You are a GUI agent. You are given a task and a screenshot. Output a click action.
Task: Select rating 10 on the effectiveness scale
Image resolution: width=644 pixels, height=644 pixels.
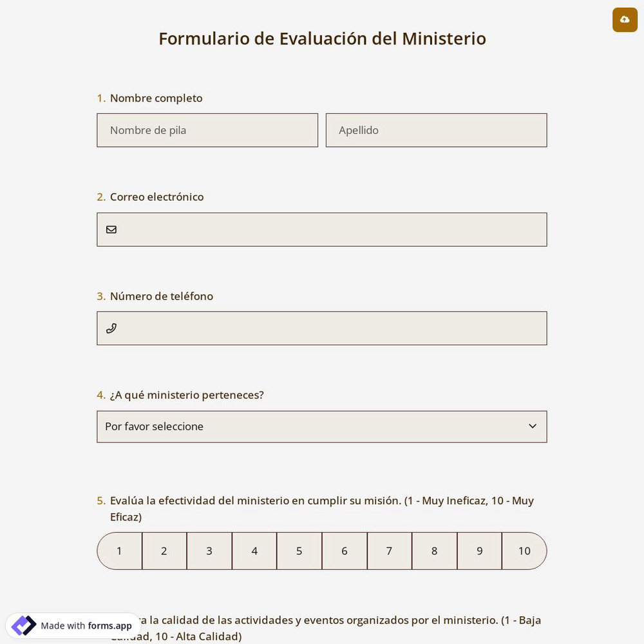(x=524, y=551)
